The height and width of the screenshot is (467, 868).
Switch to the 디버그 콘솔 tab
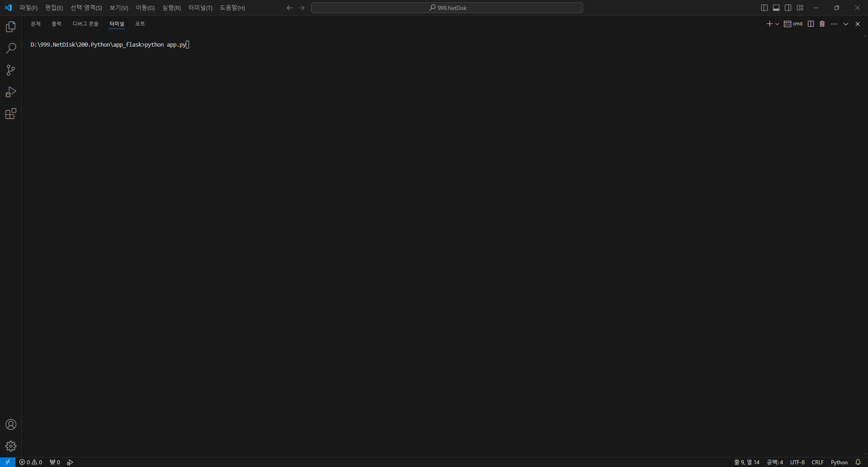tap(85, 24)
